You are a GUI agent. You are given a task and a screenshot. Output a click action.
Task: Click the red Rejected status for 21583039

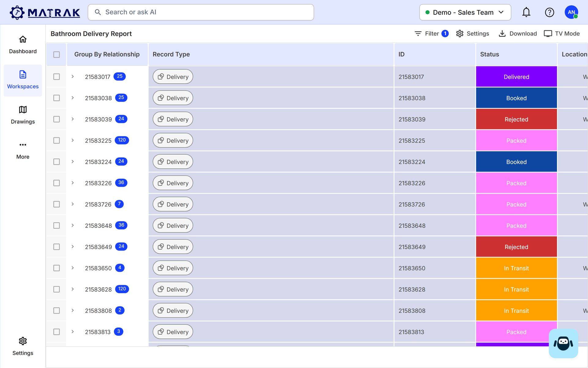[516, 119]
